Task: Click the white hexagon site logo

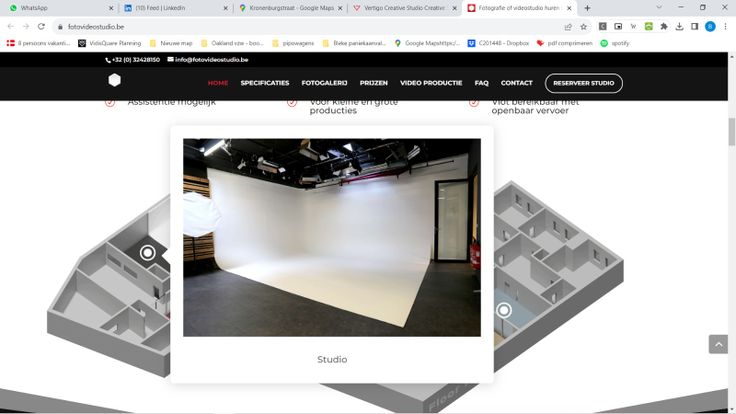Action: coord(114,81)
